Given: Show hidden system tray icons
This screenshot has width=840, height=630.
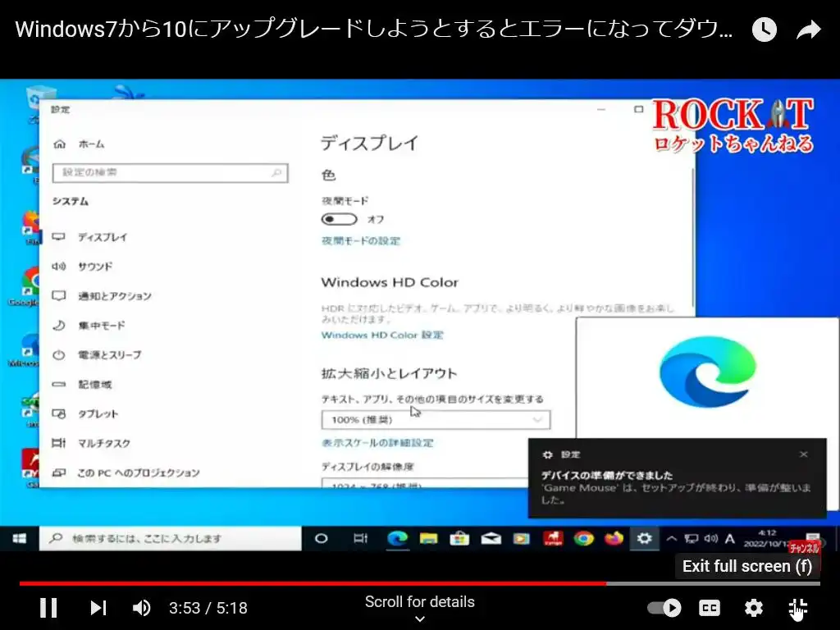Looking at the screenshot, I should pyautogui.click(x=671, y=539).
